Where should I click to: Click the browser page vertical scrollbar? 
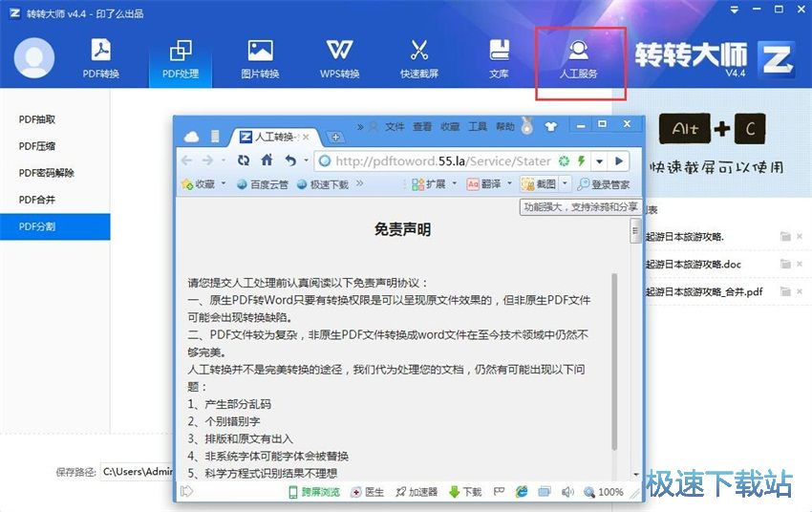click(x=634, y=230)
